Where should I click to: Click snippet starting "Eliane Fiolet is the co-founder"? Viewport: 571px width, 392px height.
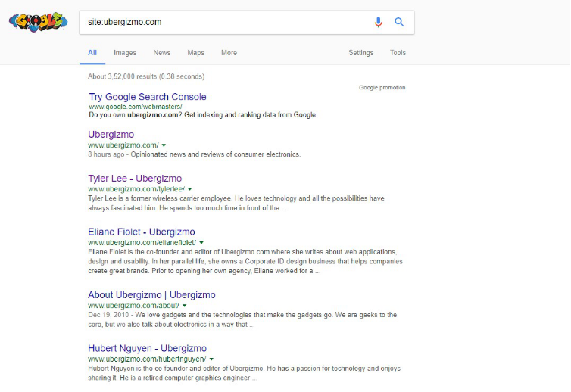tap(245, 261)
